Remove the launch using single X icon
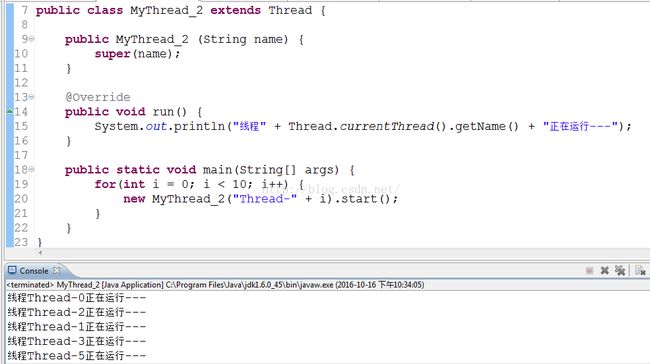The image size is (650, 364). pyautogui.click(x=604, y=271)
